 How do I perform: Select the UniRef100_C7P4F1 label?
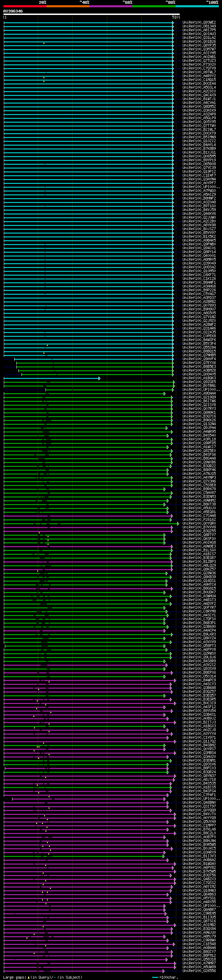coord(199,795)
